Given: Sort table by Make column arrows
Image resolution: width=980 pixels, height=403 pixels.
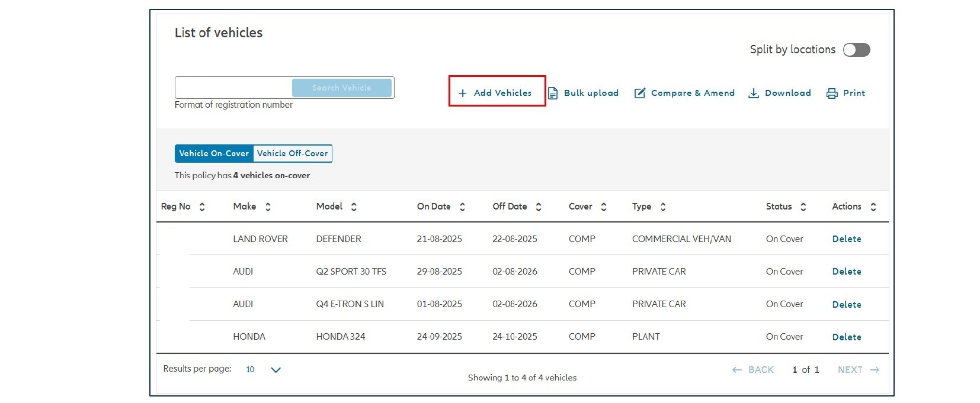Looking at the screenshot, I should click(268, 207).
